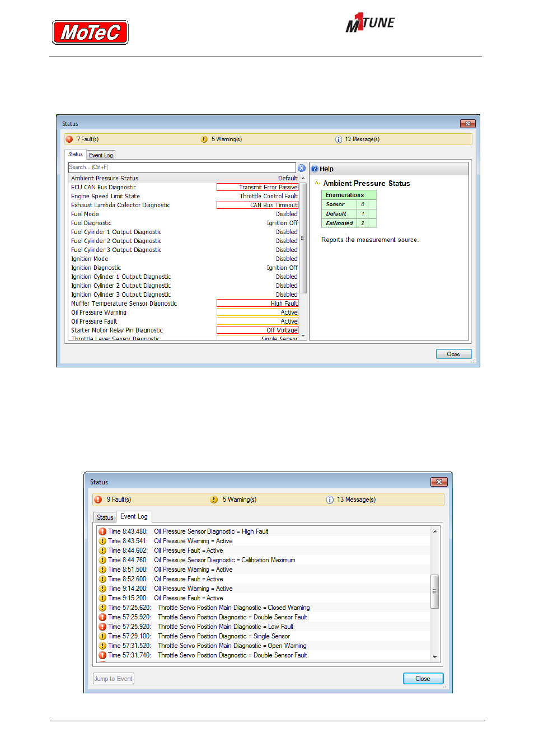Click the warning icon for Time 8:44.760 event
The height and width of the screenshot is (756, 534).
[102, 560]
